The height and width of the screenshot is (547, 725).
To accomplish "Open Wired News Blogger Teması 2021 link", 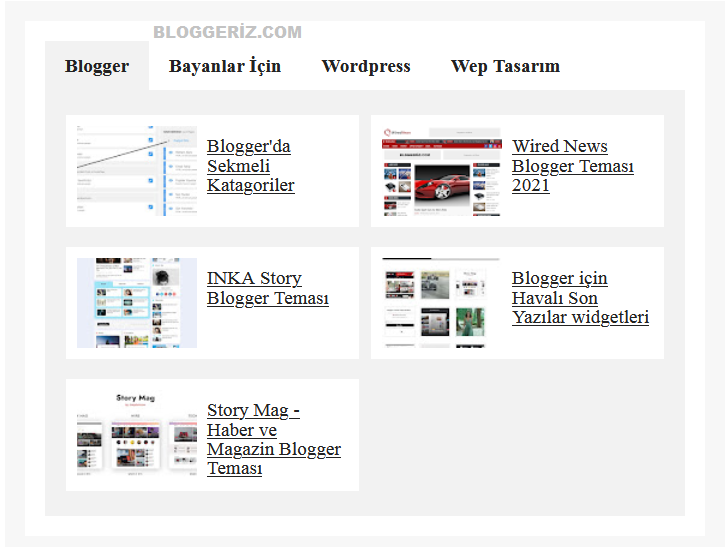I will (572, 166).
